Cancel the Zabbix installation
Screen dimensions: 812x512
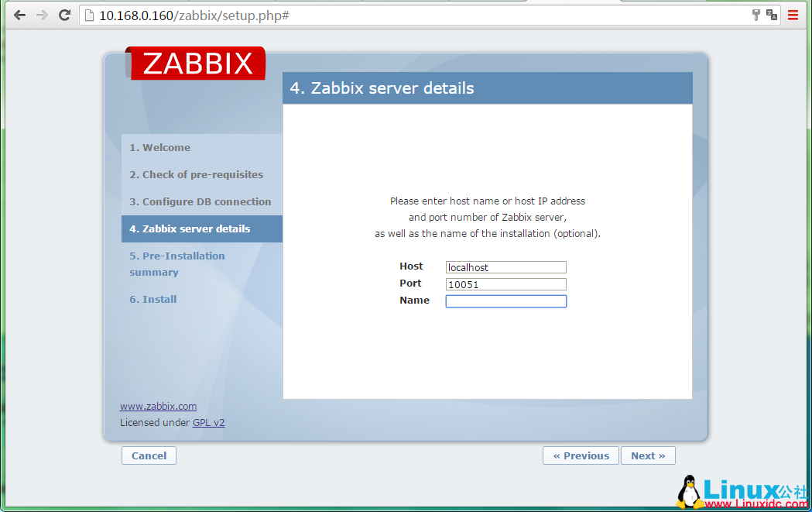149,455
